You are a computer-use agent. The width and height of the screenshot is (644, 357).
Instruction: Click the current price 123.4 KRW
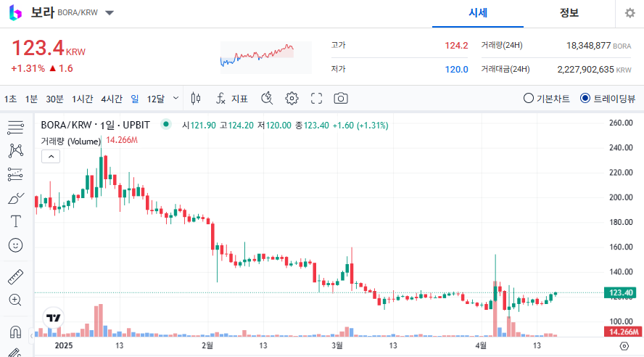coord(49,48)
